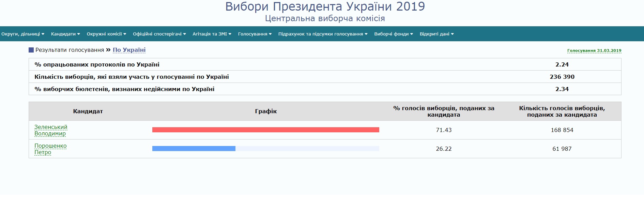
Task: Click the blue result bar for Порошенко
Action: point(194,148)
